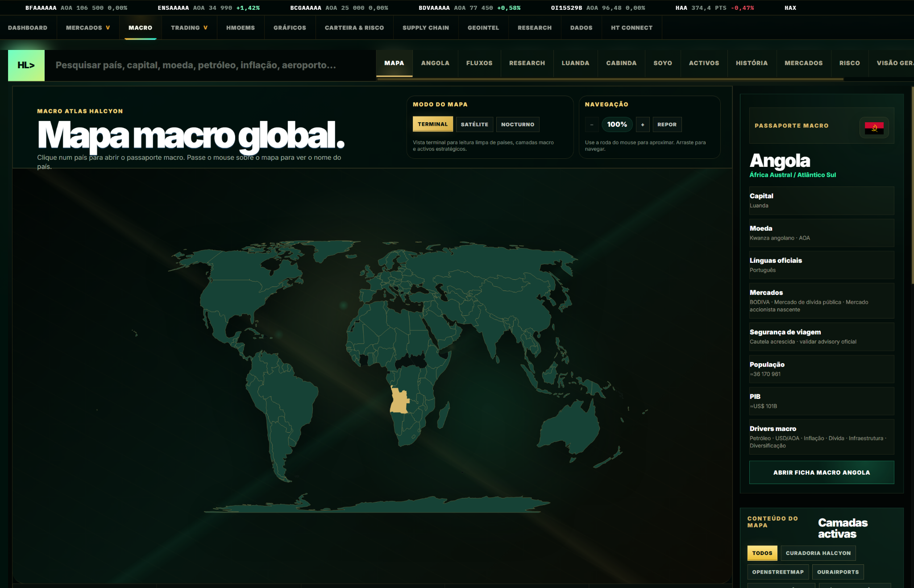The width and height of the screenshot is (914, 588).
Task: Expand the Mercados dropdown menu
Action: [x=88, y=28]
